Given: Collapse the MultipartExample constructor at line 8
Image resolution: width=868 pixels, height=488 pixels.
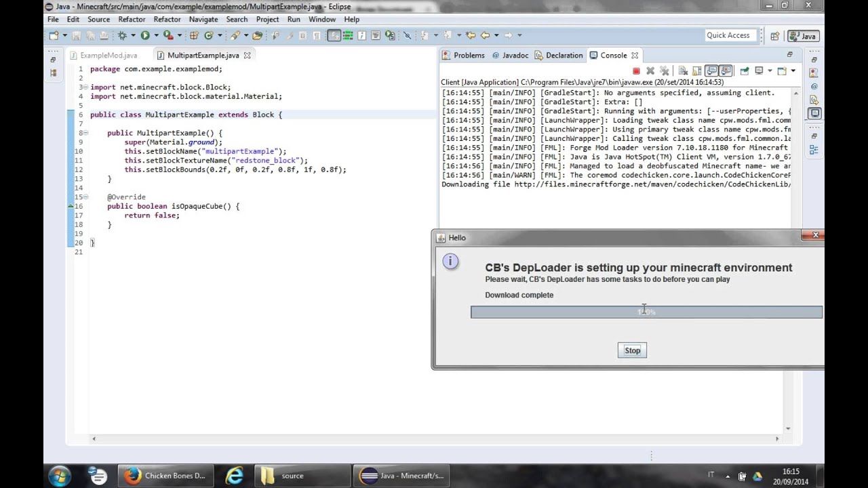Looking at the screenshot, I should 85,133.
